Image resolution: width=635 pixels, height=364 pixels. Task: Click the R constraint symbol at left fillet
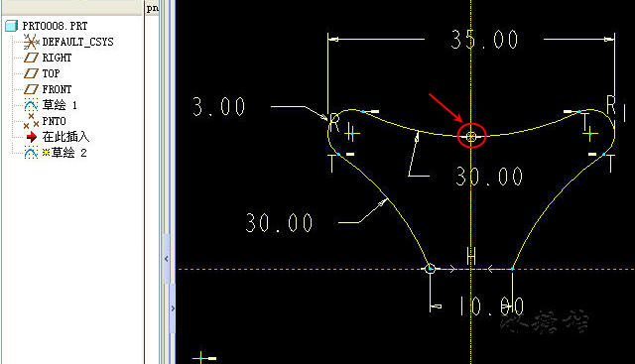pyautogui.click(x=334, y=123)
